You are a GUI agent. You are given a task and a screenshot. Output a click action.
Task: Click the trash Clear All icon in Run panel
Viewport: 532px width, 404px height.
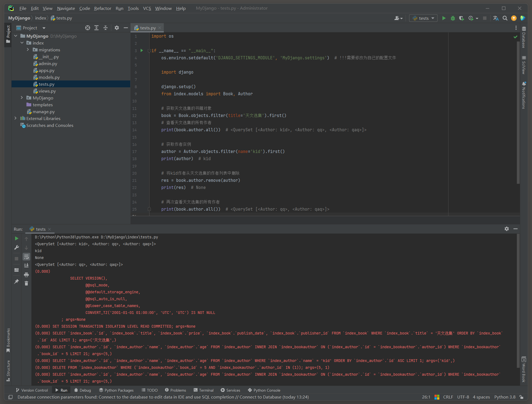click(26, 283)
